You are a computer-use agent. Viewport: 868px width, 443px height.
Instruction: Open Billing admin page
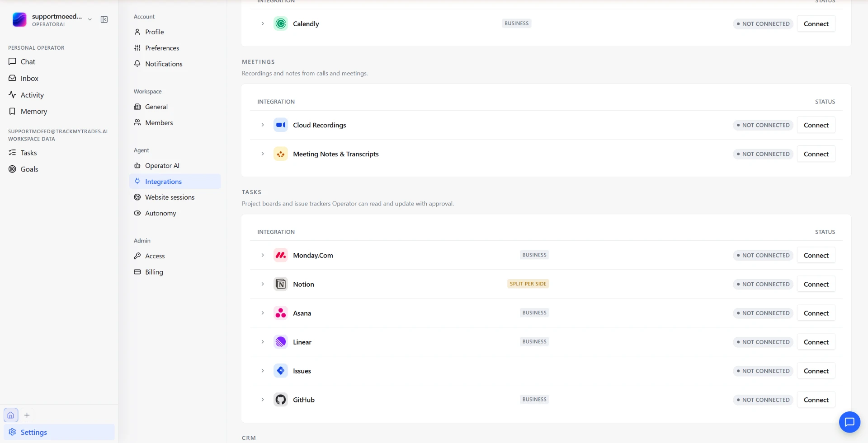coord(175,272)
